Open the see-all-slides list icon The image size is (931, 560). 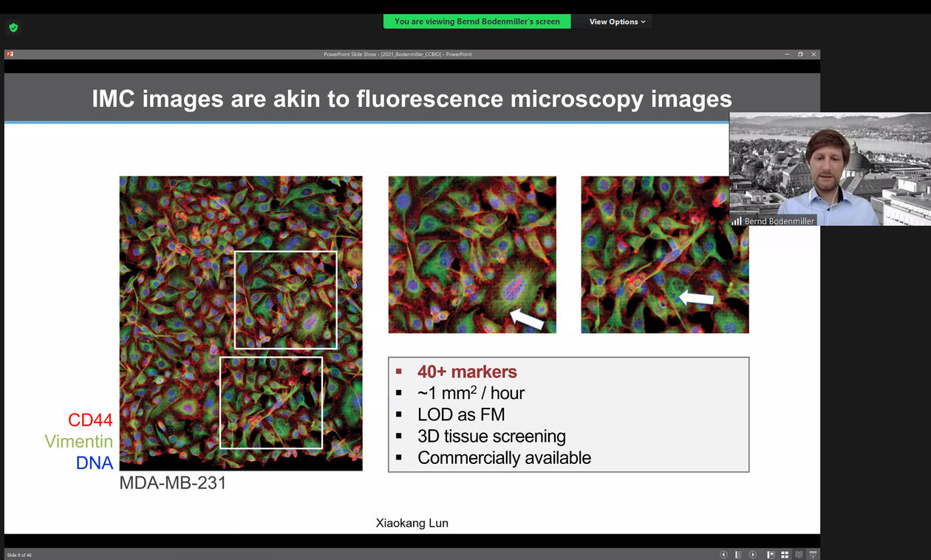(x=738, y=555)
